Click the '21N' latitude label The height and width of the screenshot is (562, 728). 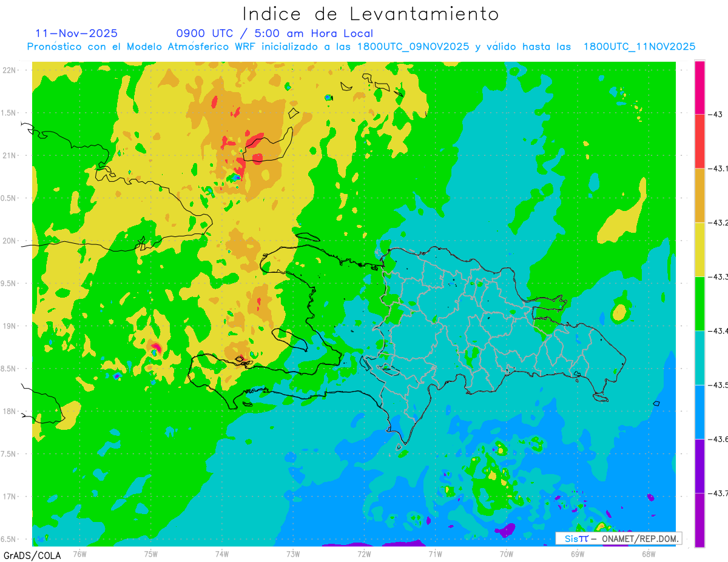pyautogui.click(x=10, y=156)
